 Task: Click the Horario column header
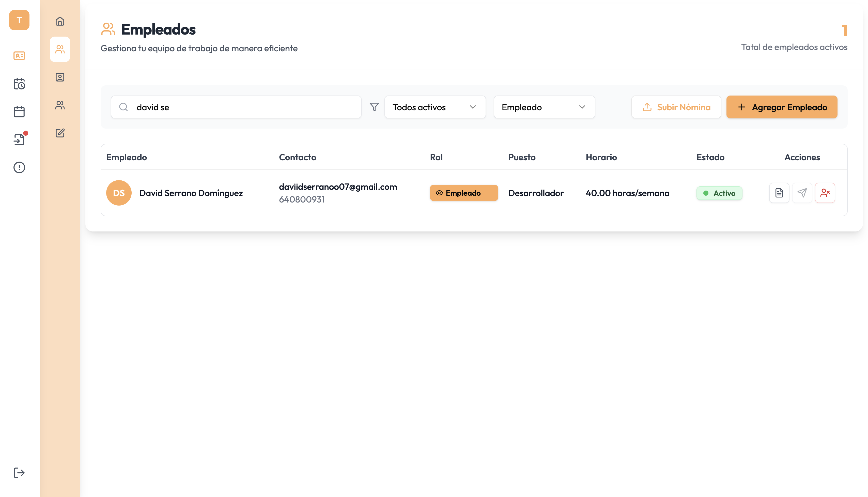[x=601, y=157]
